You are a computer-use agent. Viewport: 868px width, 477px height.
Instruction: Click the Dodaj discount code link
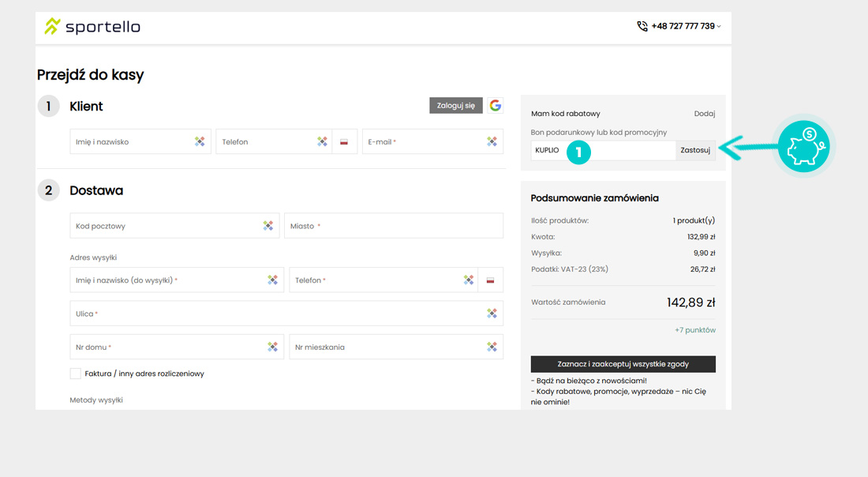704,114
